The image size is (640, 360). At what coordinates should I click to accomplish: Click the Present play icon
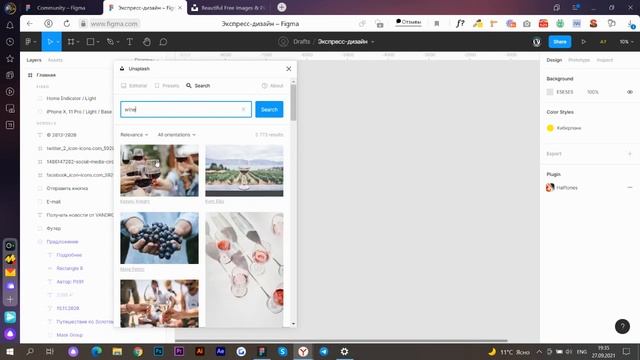[584, 42]
